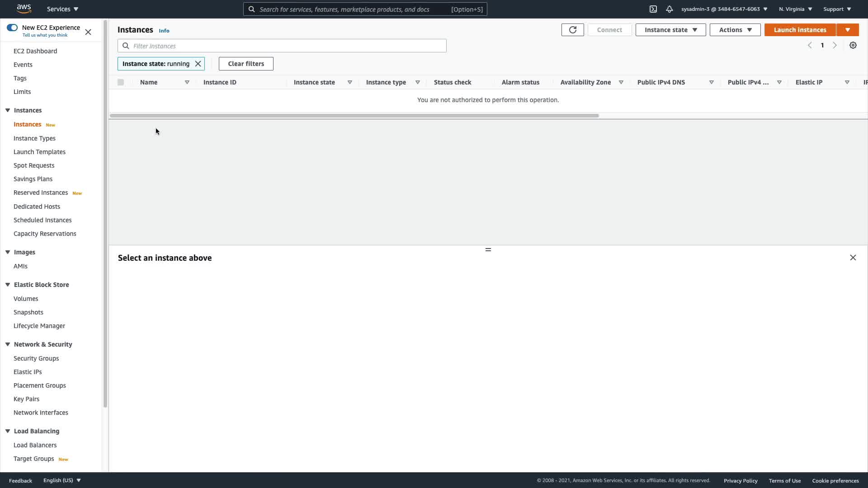This screenshot has height=488, width=868.
Task: Collapse the Elastic Block Store section
Action: (8, 285)
